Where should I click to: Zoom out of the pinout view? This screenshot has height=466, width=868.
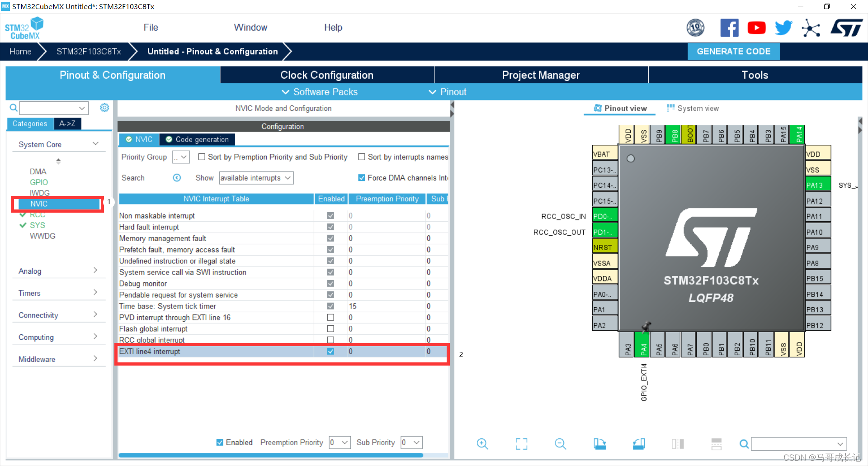560,444
